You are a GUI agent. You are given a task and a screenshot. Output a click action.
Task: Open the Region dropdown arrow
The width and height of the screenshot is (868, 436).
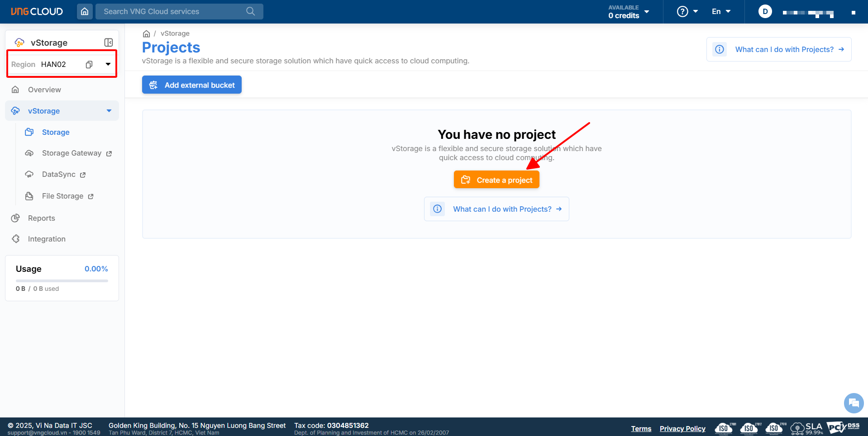[x=108, y=64]
